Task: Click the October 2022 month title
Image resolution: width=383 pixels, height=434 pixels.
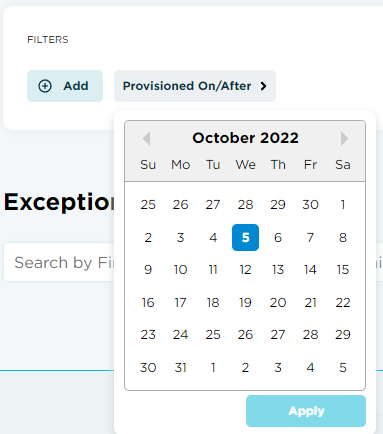Action: [x=245, y=138]
